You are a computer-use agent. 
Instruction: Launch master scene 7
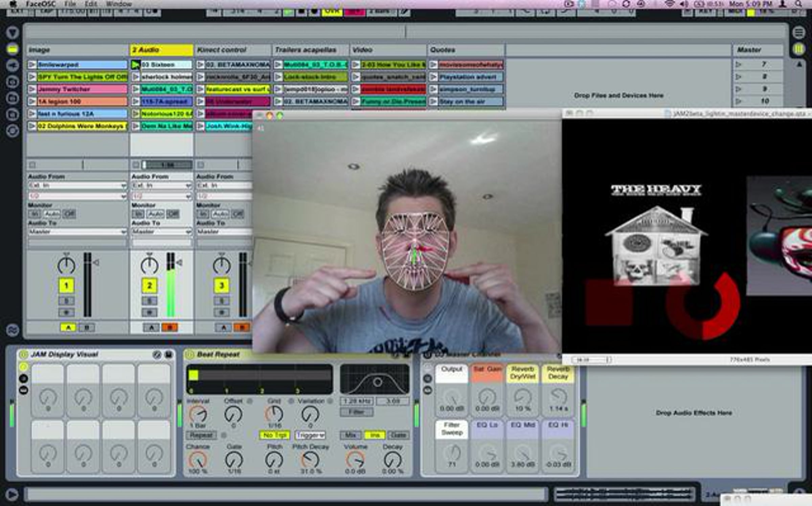pos(739,64)
